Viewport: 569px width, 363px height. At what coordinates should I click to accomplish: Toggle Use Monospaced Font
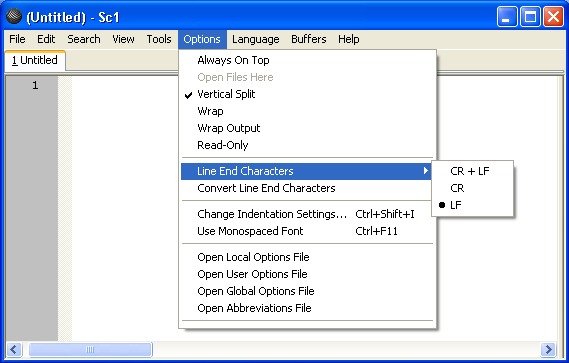click(308, 231)
